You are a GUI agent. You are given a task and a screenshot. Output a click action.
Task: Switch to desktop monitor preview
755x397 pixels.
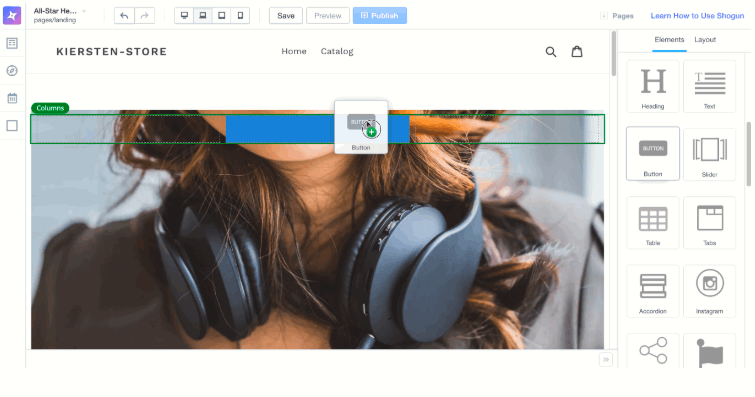184,15
